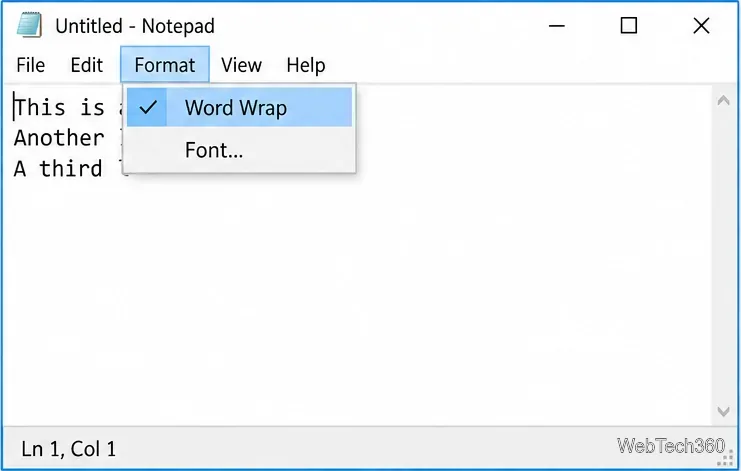Close the Notepad window

point(701,25)
